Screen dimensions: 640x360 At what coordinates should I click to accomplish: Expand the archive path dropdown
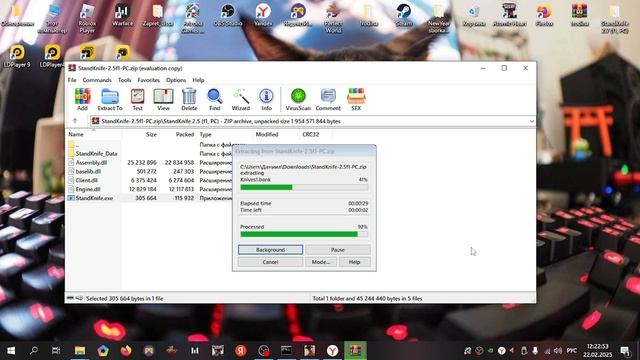531,121
